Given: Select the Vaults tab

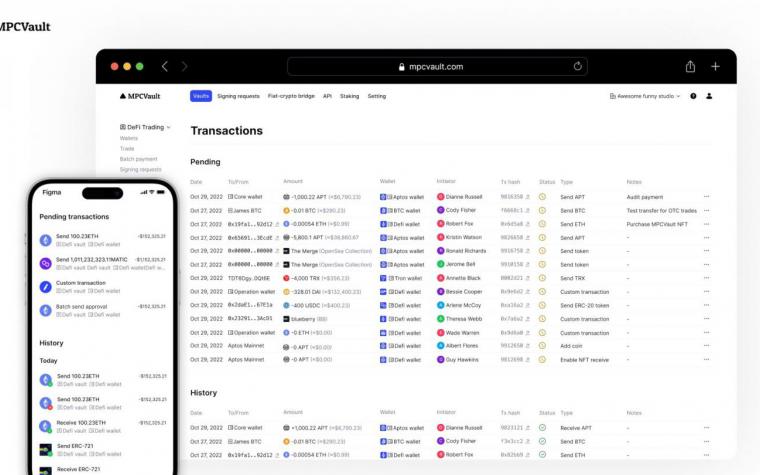Looking at the screenshot, I should coord(201,96).
